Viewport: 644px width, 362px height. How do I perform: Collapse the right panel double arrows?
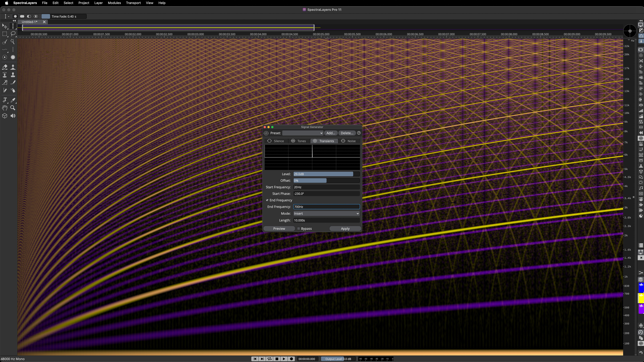[x=641, y=21]
